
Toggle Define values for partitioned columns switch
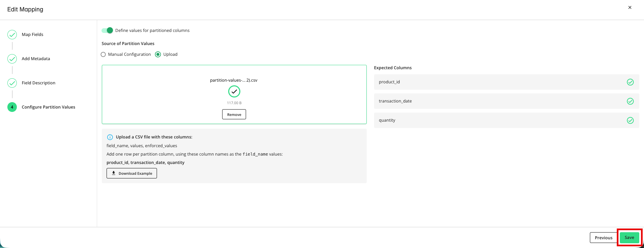107,30
